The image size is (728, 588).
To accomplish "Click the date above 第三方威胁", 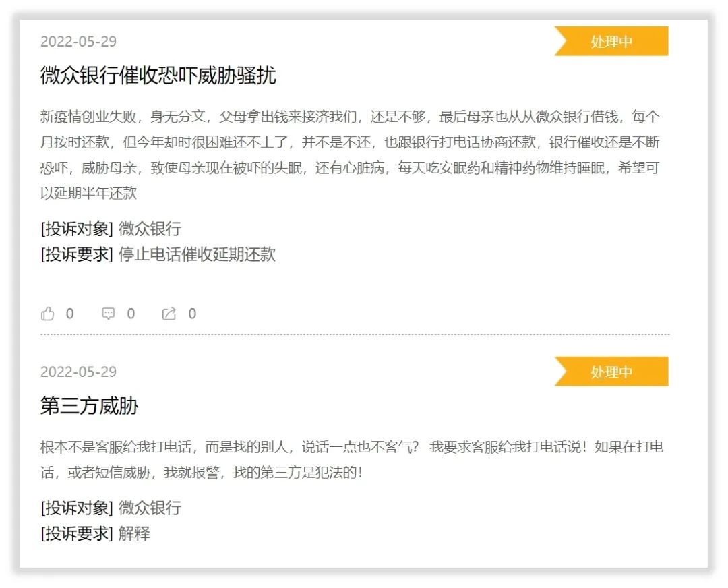I will click(x=78, y=372).
